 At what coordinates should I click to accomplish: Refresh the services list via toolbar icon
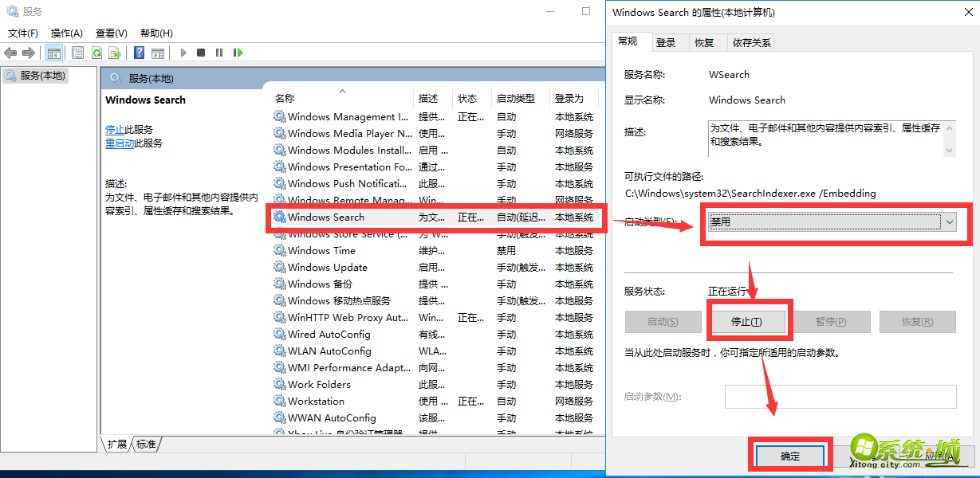(x=96, y=53)
